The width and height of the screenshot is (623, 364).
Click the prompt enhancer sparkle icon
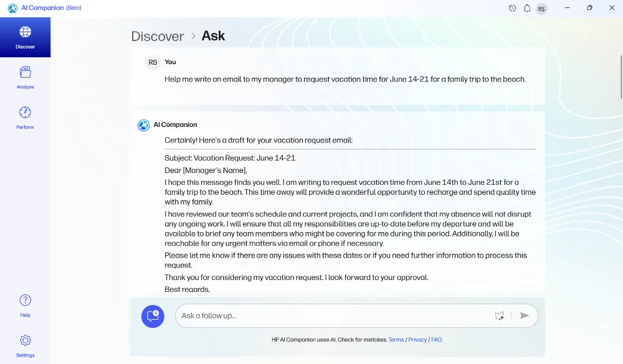[499, 315]
